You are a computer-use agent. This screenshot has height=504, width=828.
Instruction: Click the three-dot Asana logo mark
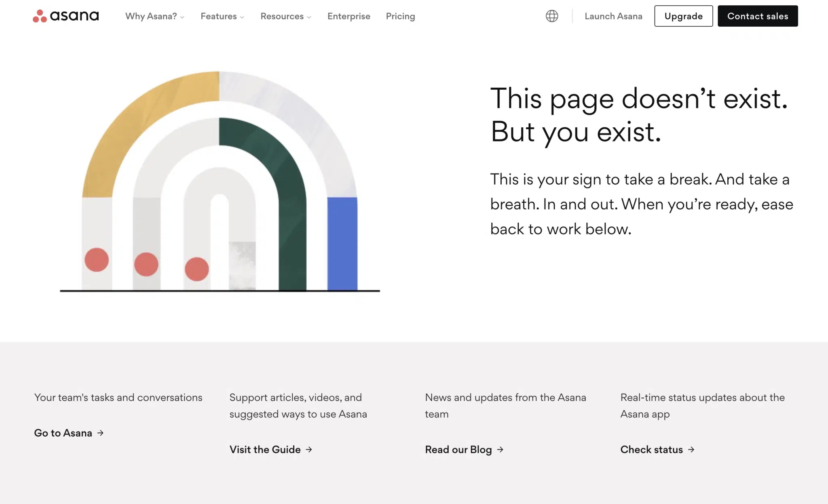click(x=40, y=16)
